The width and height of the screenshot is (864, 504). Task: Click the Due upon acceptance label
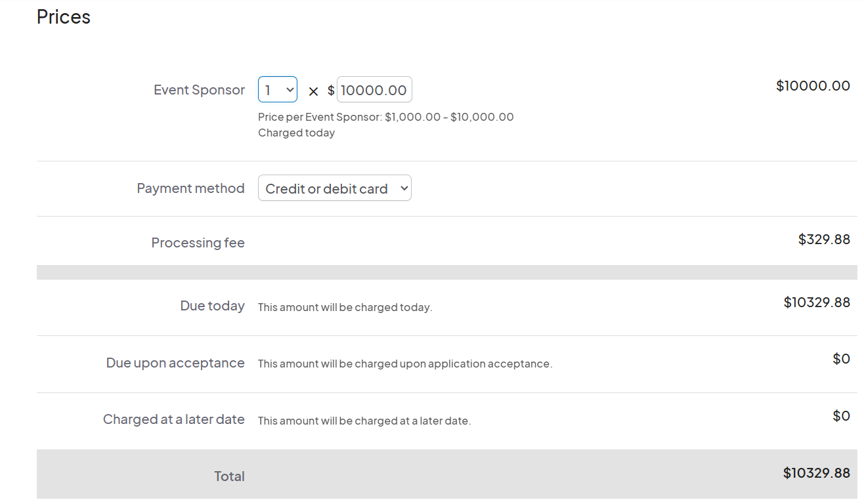click(x=175, y=363)
